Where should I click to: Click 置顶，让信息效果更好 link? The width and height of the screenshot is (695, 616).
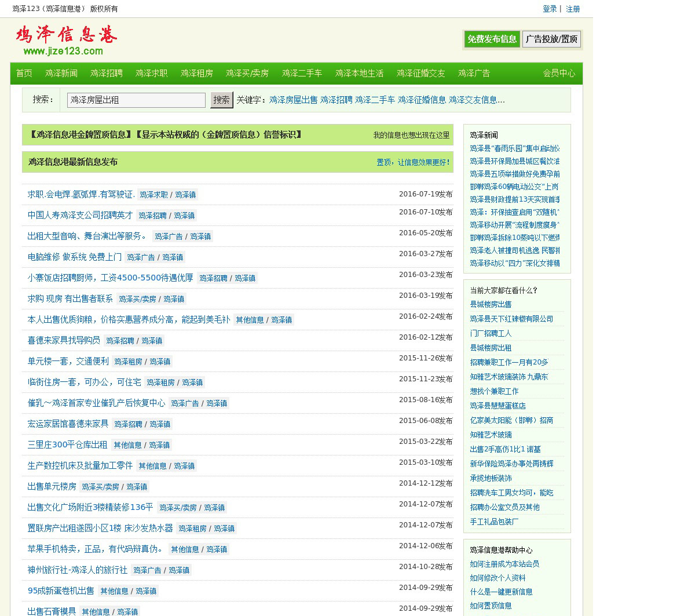(412, 162)
